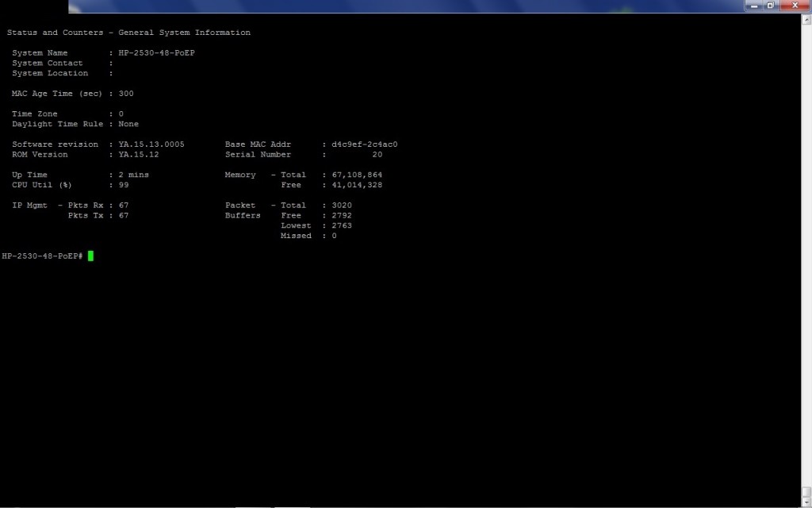
Task: Click memory total value 67,108,864
Action: (357, 175)
